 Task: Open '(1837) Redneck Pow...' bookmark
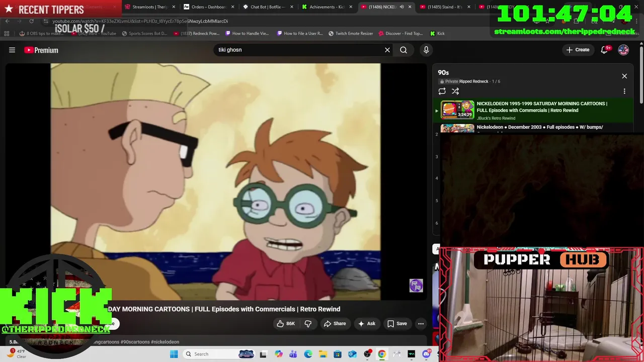(x=196, y=34)
